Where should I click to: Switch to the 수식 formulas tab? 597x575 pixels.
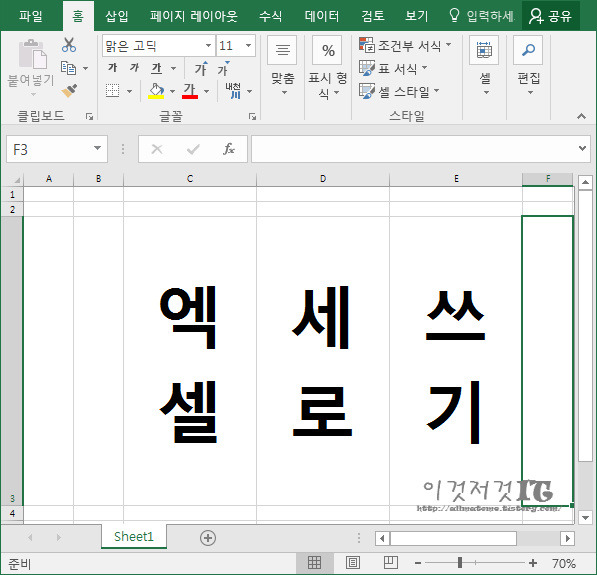coord(271,16)
